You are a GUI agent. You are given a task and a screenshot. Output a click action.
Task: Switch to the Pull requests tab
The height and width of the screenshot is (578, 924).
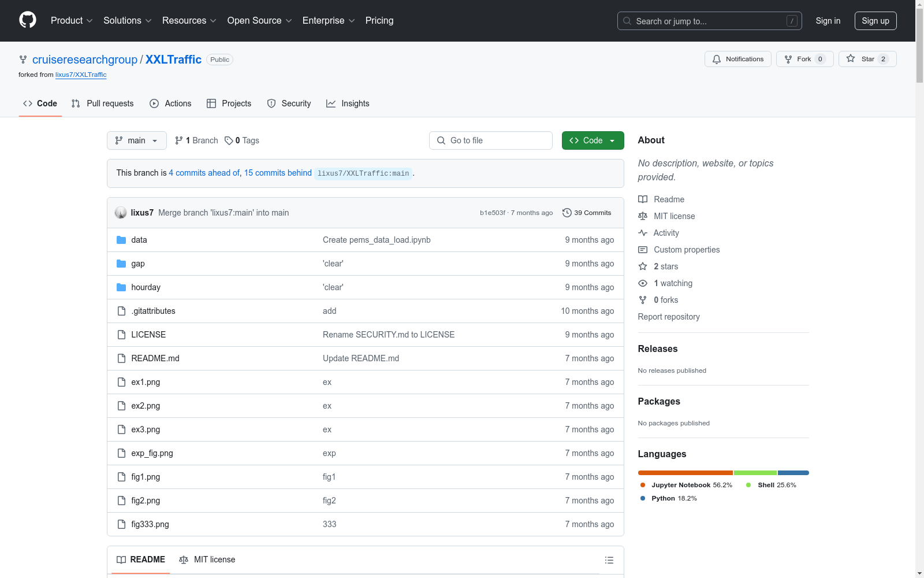[x=103, y=103]
